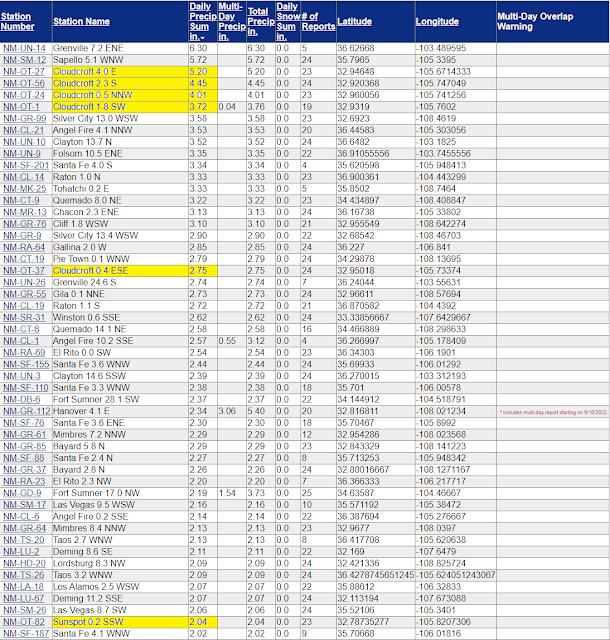610x640 pixels.
Task: Open station NM-SF-155 link
Action: [x=26, y=364]
